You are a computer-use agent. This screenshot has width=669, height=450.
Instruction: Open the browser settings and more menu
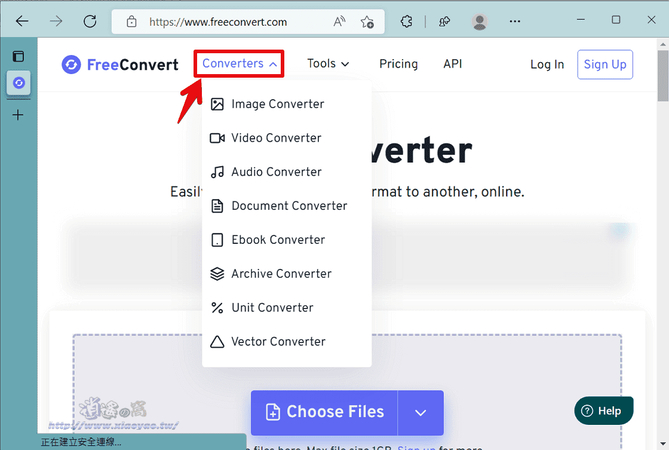pos(515,21)
